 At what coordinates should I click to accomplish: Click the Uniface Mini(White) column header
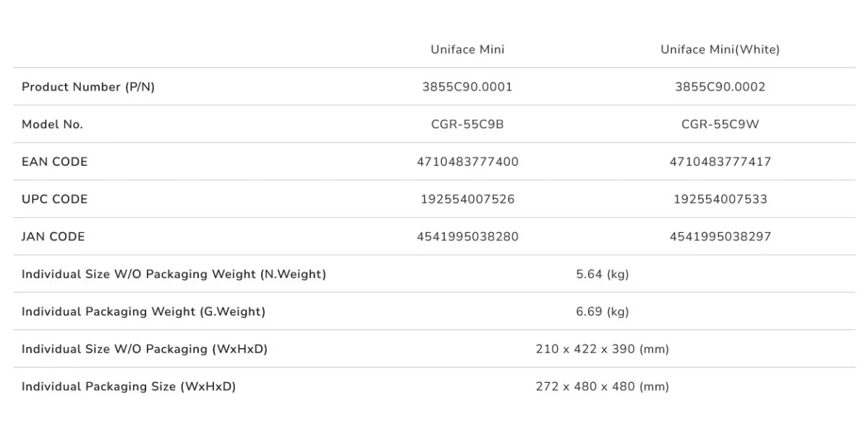(x=720, y=49)
